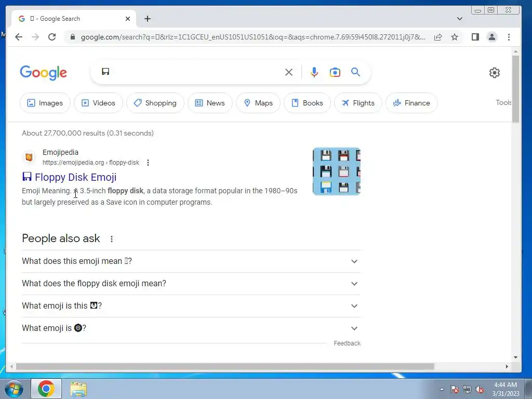
Task: Click the Emojipedia favicon
Action: 29,157
